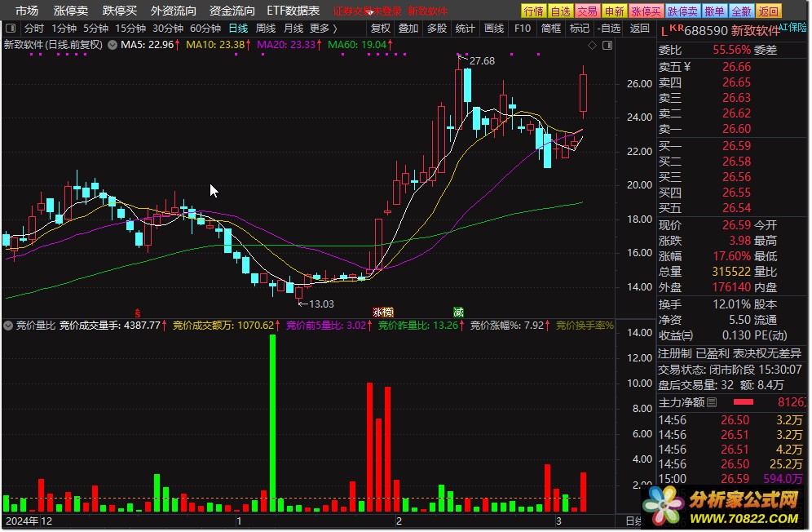Toggle the right panel layout icon
812x532 pixels.
point(607,46)
